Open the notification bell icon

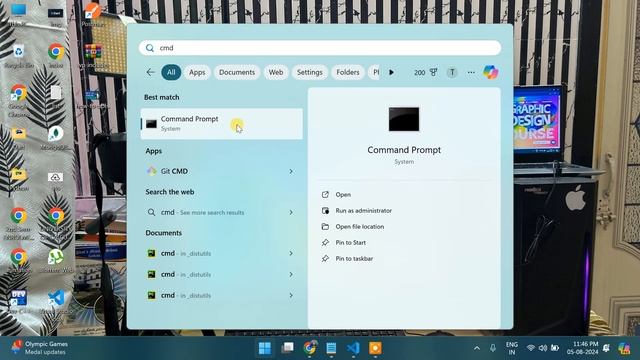point(606,348)
